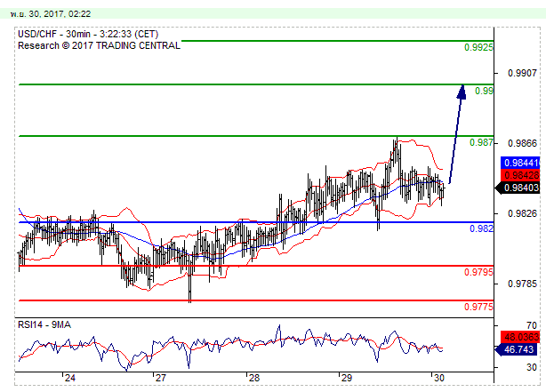Click the blue RSI value tag 46.743
Viewport: 546px width, 392px height.
(518, 349)
